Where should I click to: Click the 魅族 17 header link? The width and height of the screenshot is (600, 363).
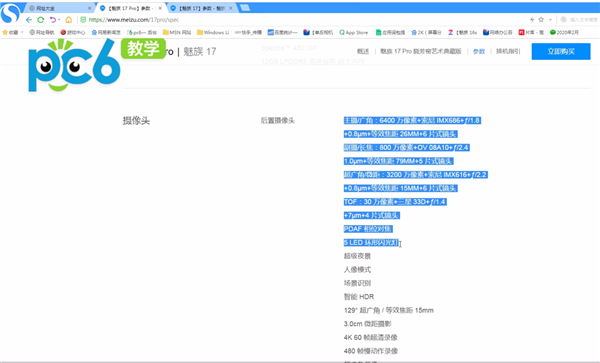tap(200, 51)
